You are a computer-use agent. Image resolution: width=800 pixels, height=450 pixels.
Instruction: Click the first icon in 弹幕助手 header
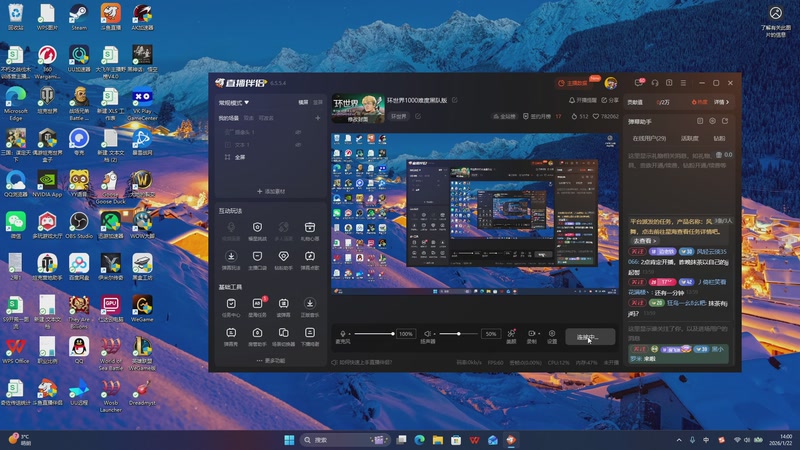tap(700, 121)
